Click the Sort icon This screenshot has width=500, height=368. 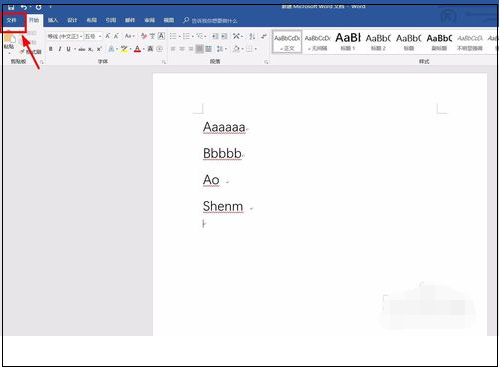point(252,36)
